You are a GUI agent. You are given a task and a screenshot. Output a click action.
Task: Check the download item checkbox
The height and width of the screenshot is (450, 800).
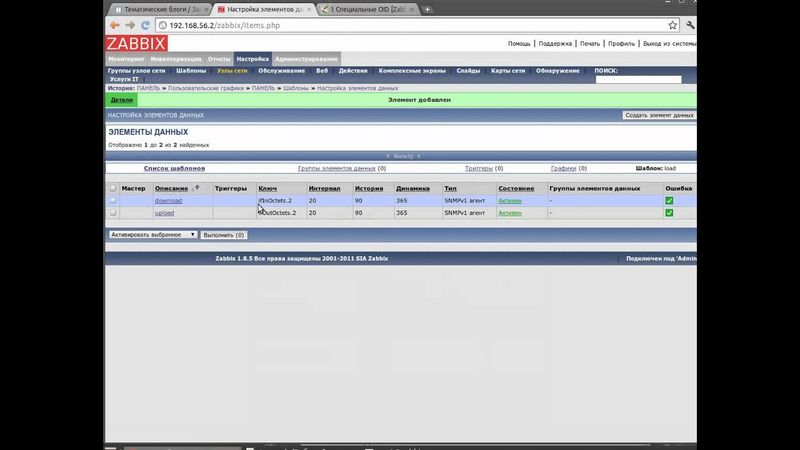tap(113, 201)
